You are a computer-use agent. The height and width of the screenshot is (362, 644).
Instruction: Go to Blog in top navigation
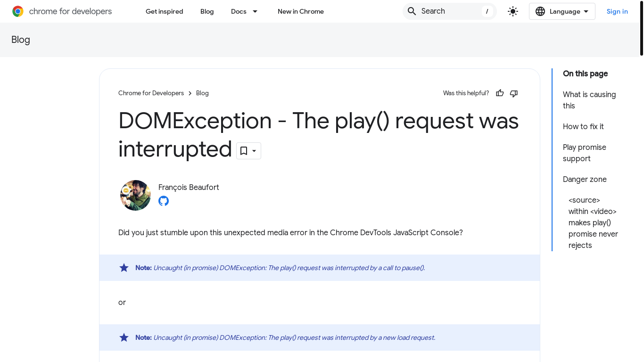[207, 11]
